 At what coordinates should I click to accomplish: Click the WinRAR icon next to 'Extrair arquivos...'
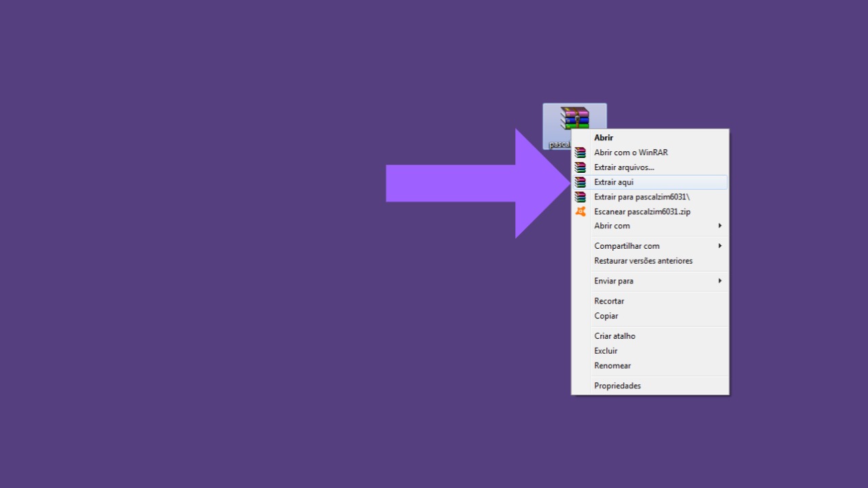click(x=580, y=167)
